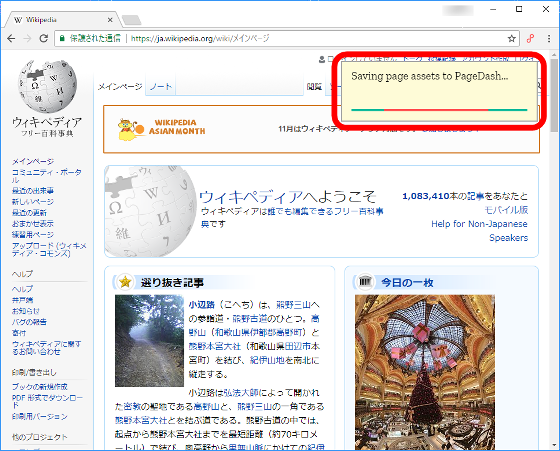The image size is (560, 451).
Task: Open 井戸端 sidebar link
Action: [22, 300]
